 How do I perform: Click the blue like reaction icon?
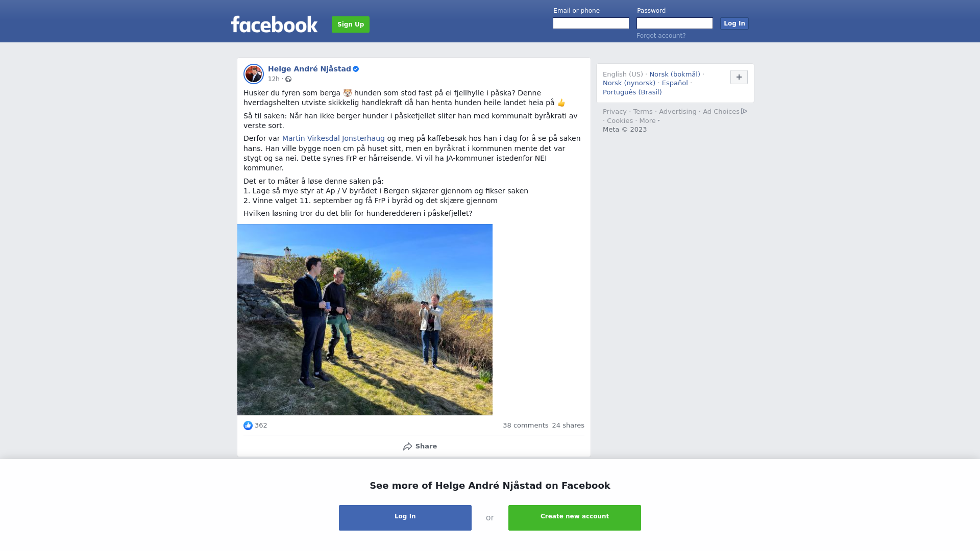pyautogui.click(x=248, y=425)
